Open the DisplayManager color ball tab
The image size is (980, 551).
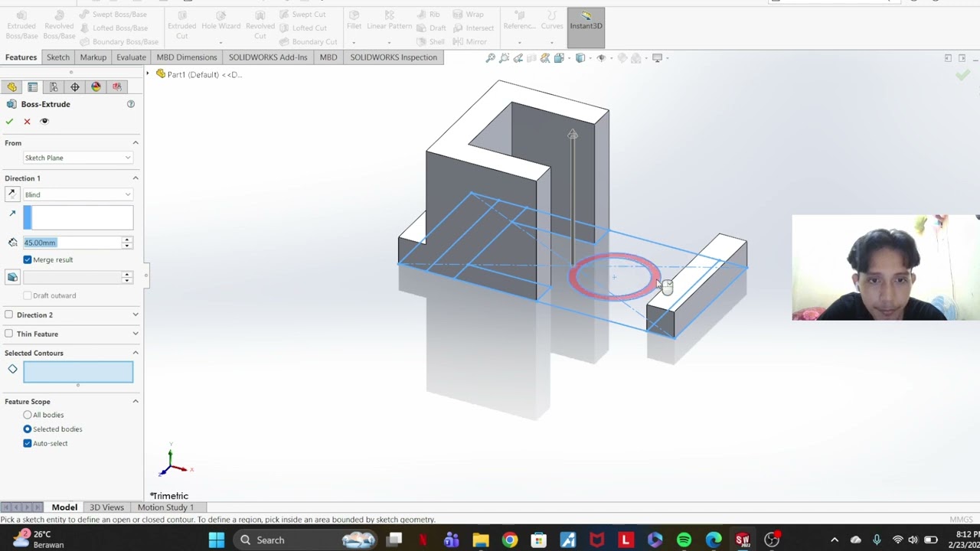coord(96,87)
